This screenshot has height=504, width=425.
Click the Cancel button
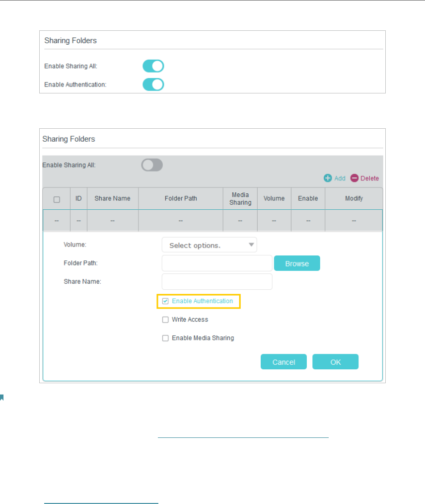(x=284, y=362)
